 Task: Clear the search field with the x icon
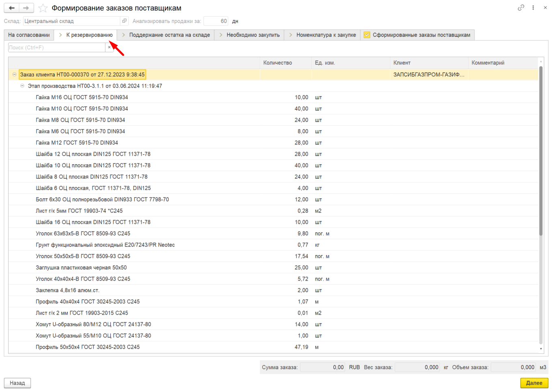109,47
